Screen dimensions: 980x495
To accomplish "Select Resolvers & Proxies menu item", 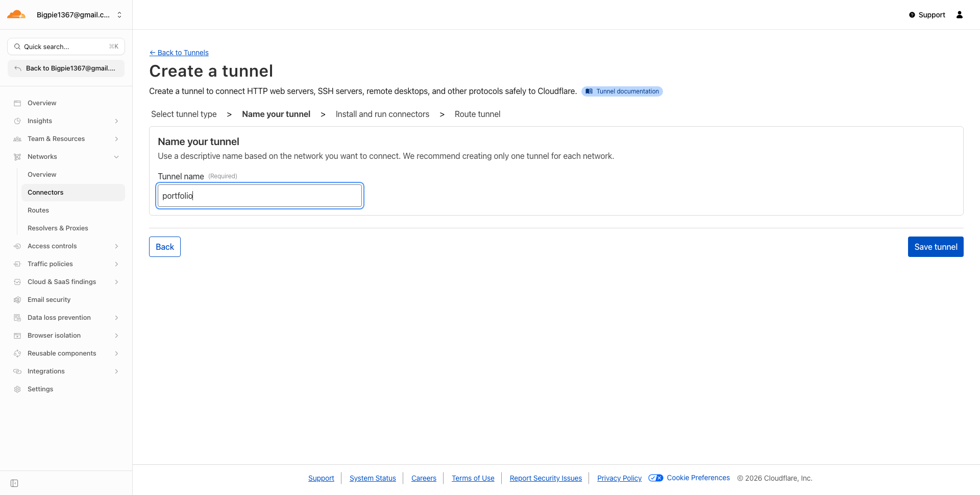I will 58,228.
